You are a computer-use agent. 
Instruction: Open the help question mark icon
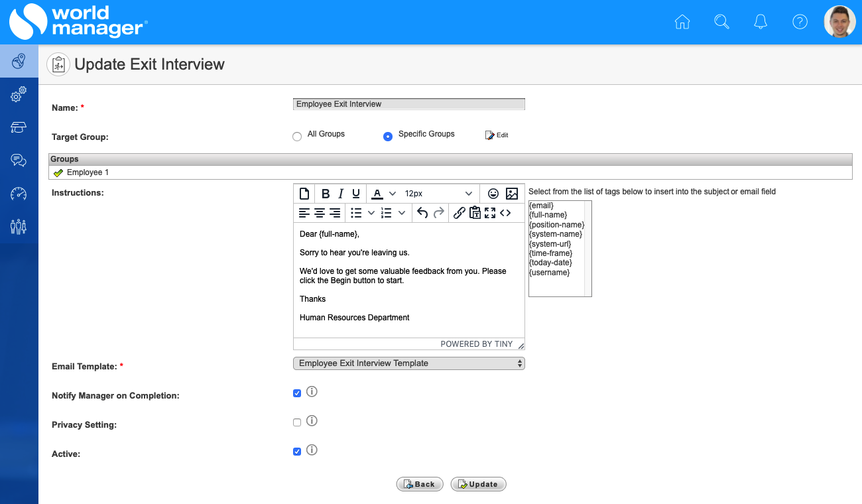click(800, 22)
